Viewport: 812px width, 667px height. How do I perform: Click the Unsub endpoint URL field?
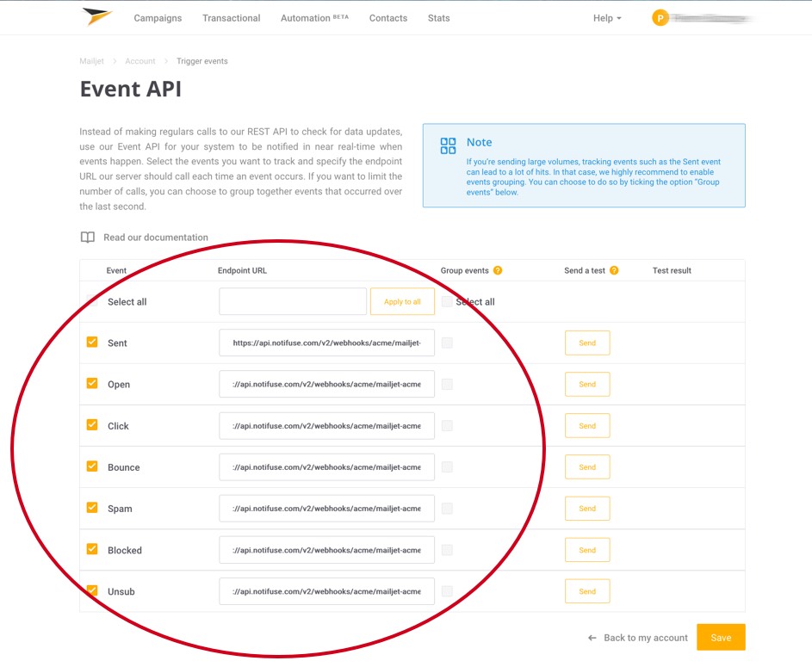326,591
